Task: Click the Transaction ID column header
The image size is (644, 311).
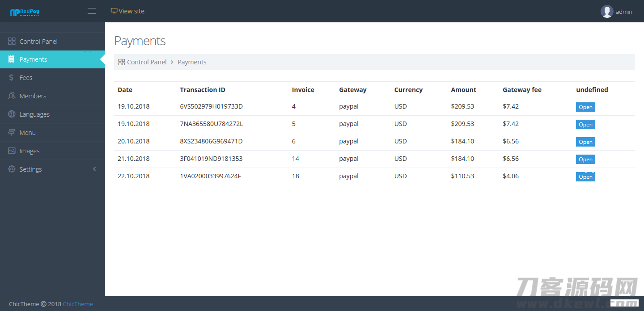Action: tap(203, 90)
